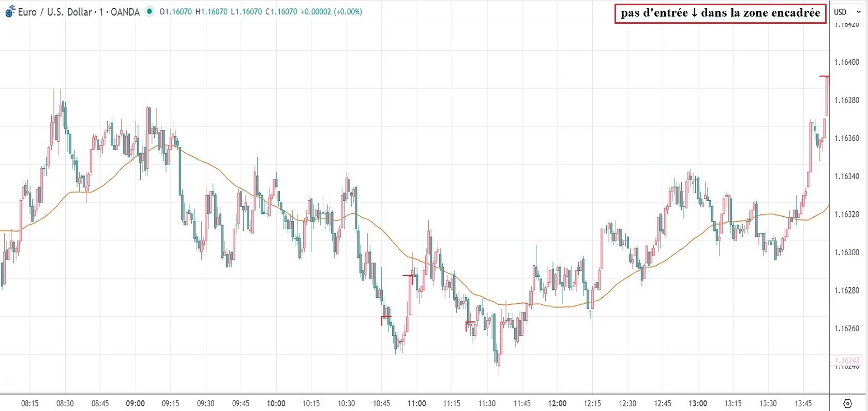Click the 12:15 time axis label

click(x=593, y=404)
